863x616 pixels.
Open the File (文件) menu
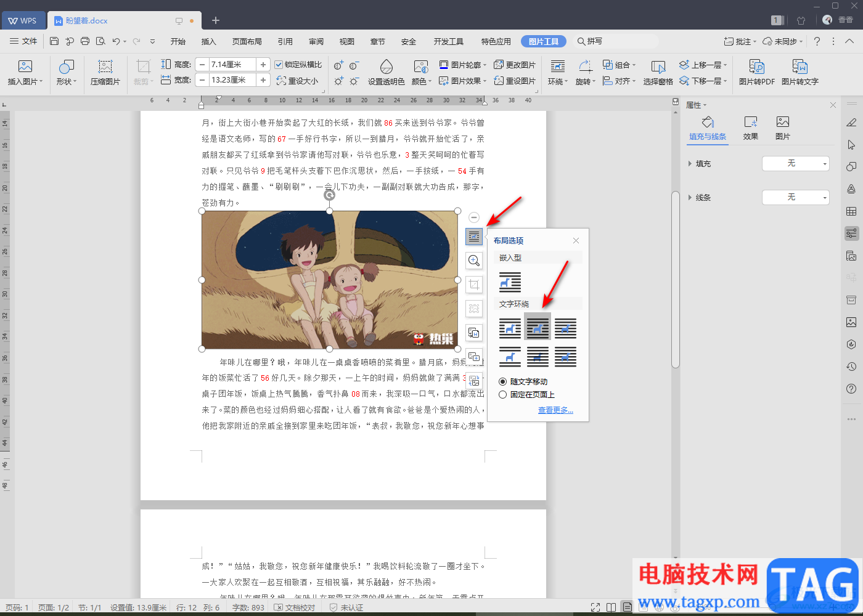coord(24,41)
